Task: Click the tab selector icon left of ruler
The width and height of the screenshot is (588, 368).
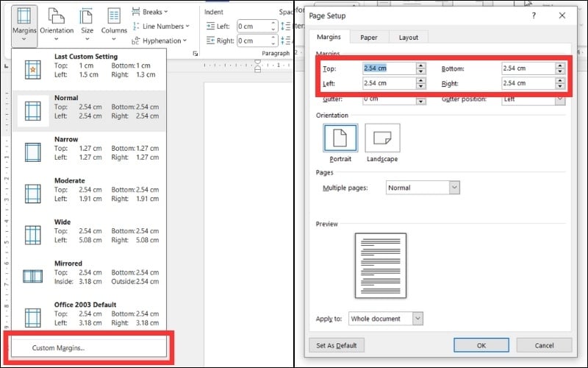Action: pyautogui.click(x=6, y=66)
